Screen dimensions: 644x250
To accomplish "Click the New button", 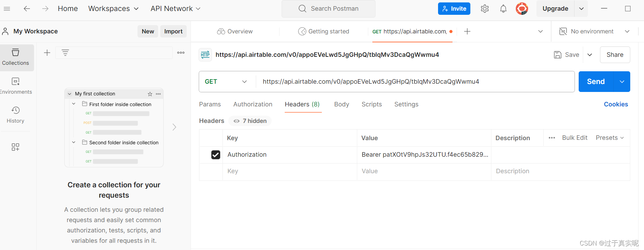I will (148, 31).
